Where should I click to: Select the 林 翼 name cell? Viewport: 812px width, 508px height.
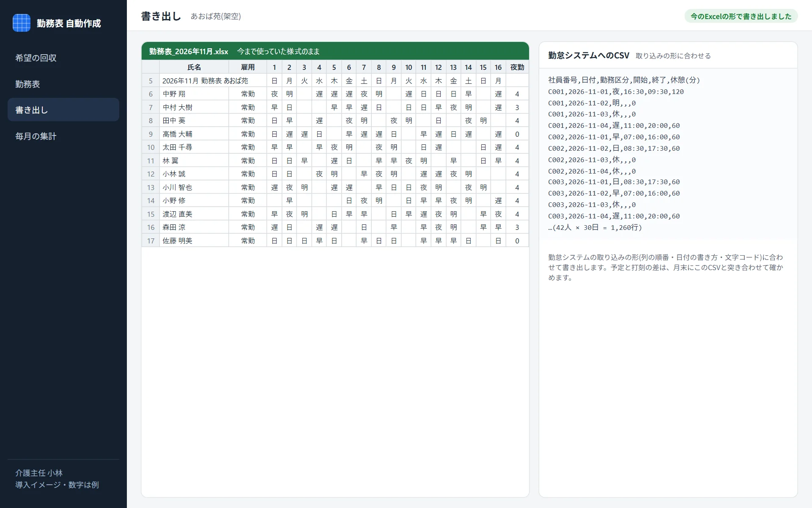(194, 160)
